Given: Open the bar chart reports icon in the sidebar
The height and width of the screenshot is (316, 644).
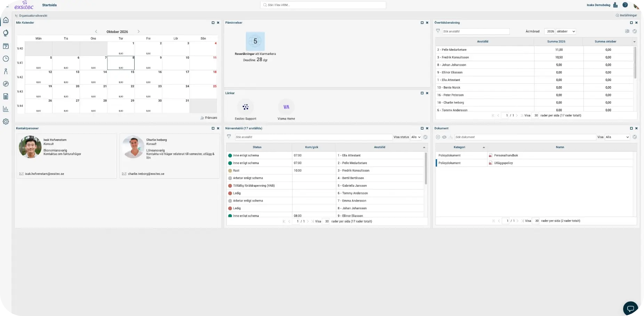Looking at the screenshot, I should 6,109.
